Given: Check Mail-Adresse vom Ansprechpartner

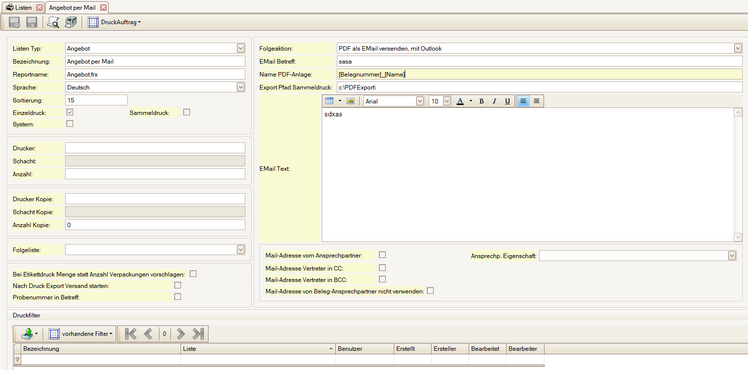Looking at the screenshot, I should coord(382,255).
